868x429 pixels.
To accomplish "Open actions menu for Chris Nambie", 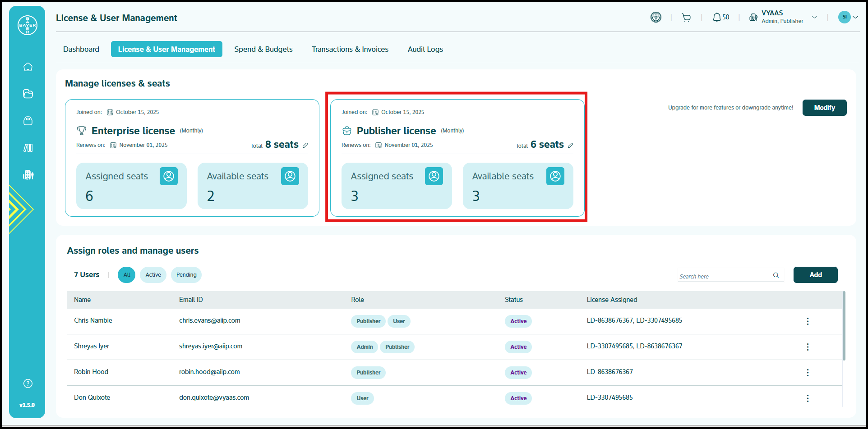I will (808, 321).
